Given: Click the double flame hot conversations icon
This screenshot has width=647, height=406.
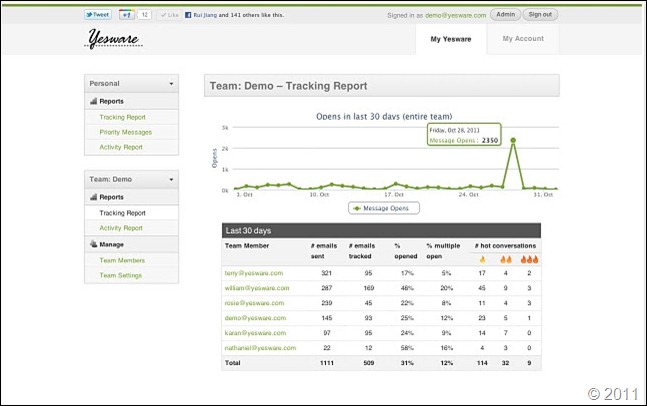Looking at the screenshot, I should click(x=505, y=259).
